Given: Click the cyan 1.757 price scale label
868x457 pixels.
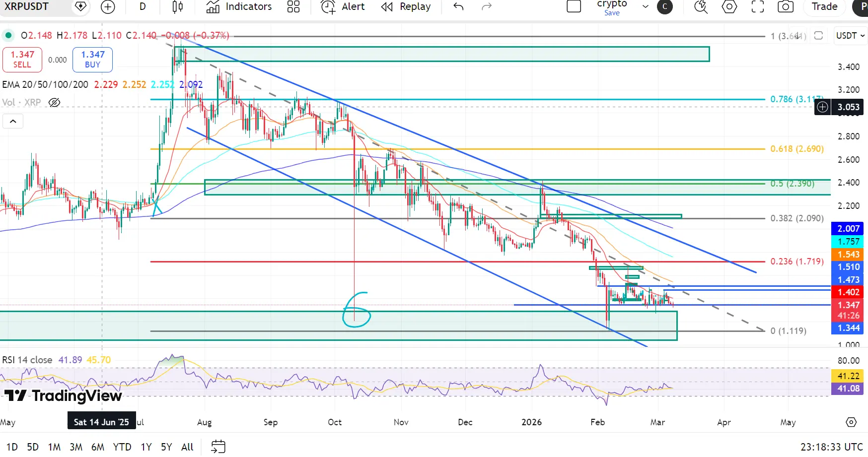Looking at the screenshot, I should pyautogui.click(x=849, y=242).
